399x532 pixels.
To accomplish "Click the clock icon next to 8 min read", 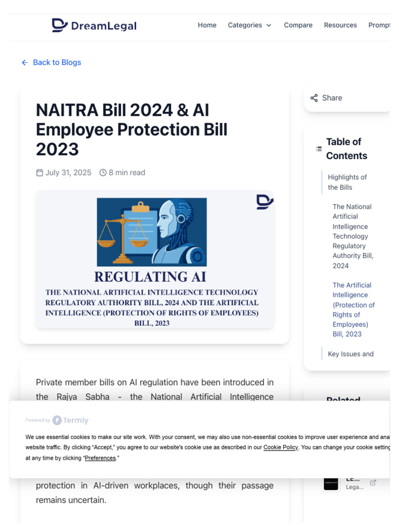I will point(103,172).
